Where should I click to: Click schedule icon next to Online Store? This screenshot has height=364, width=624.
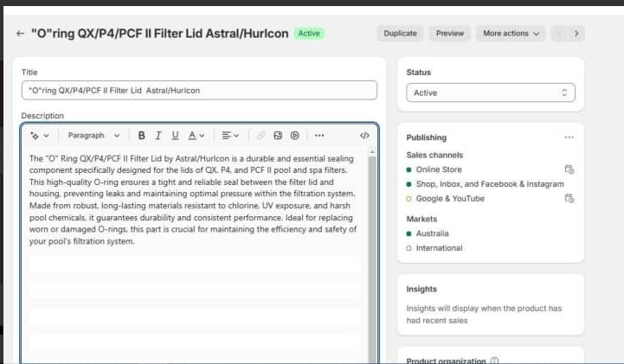point(569,169)
